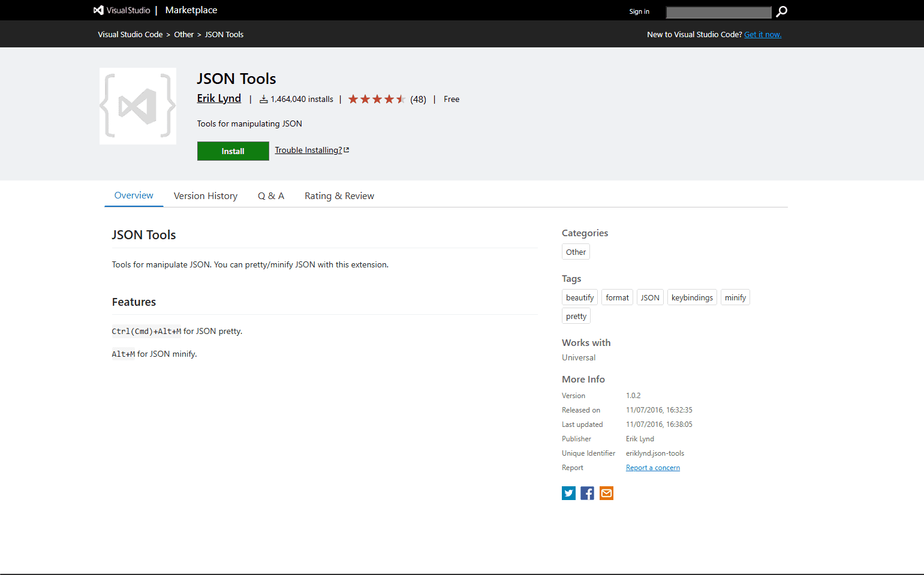Image resolution: width=924 pixels, height=575 pixels.
Task: Open the format tag filter
Action: [616, 297]
